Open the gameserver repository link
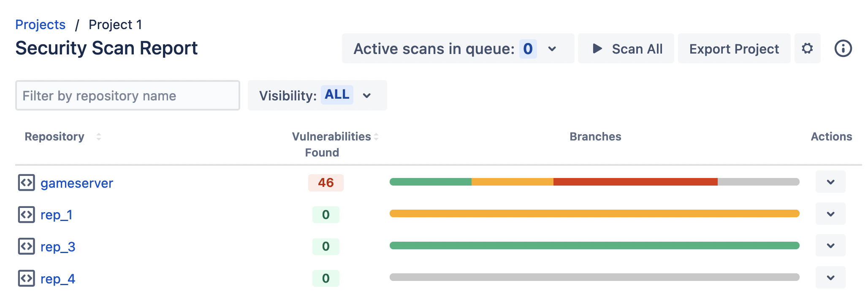The width and height of the screenshot is (868, 302). tap(77, 183)
